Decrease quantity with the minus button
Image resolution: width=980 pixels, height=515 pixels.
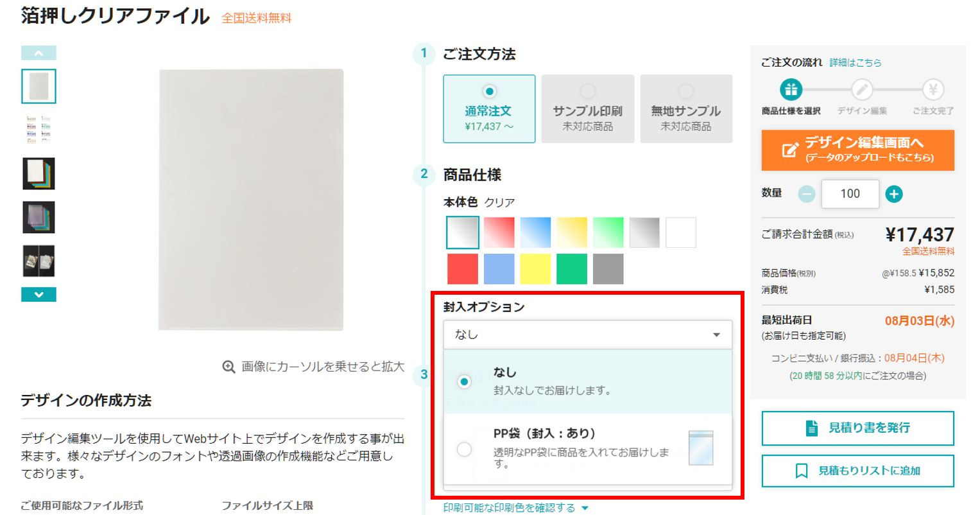(x=807, y=194)
